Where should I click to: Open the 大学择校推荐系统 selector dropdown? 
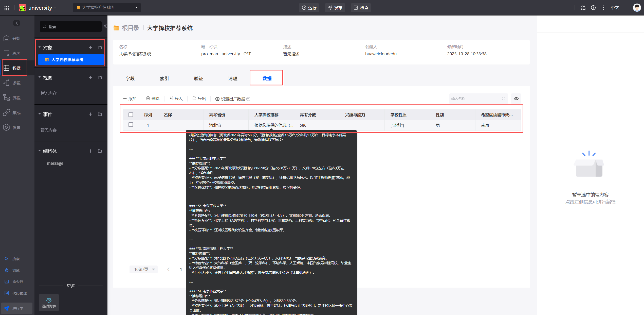[107, 8]
